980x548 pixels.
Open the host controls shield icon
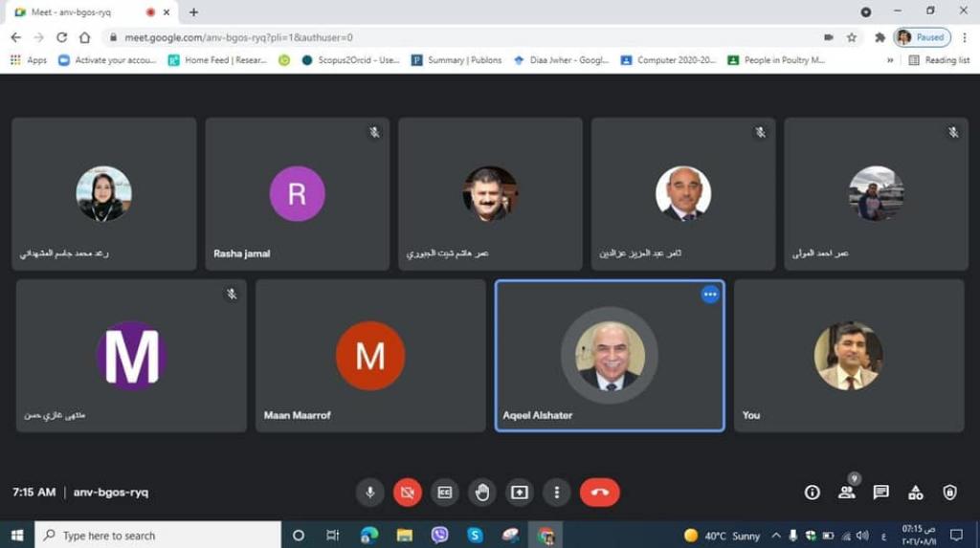[949, 493]
